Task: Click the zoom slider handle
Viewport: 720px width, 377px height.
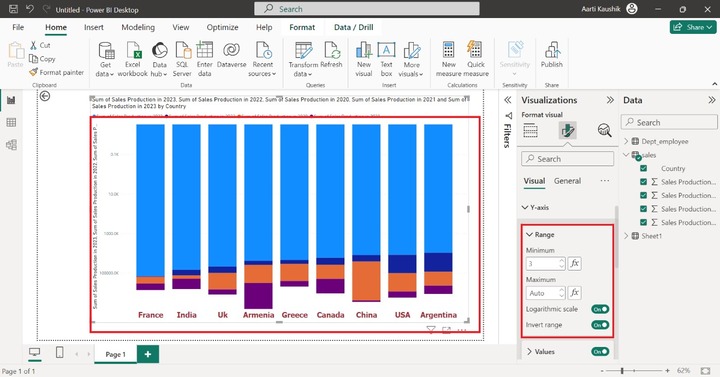Action: click(x=622, y=370)
